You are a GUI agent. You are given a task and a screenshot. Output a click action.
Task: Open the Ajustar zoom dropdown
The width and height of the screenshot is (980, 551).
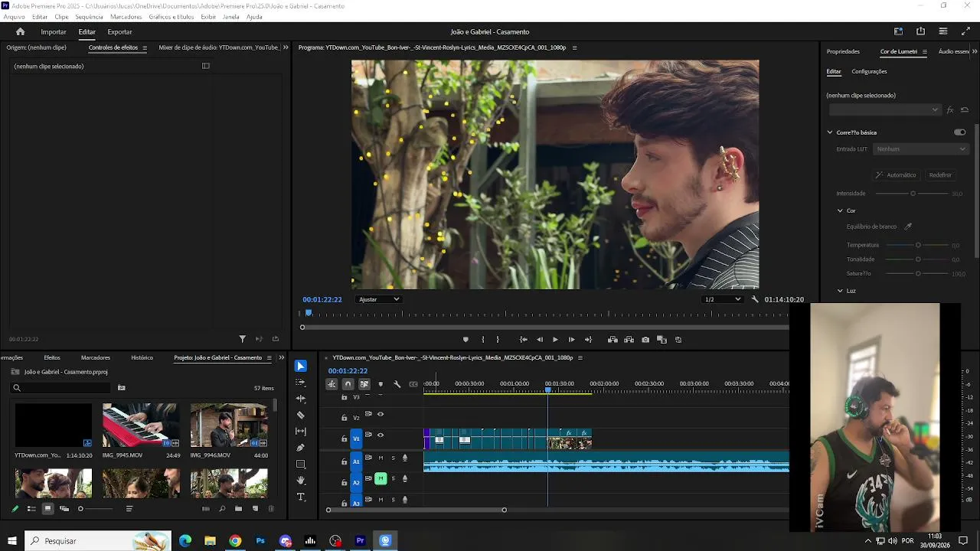point(379,299)
